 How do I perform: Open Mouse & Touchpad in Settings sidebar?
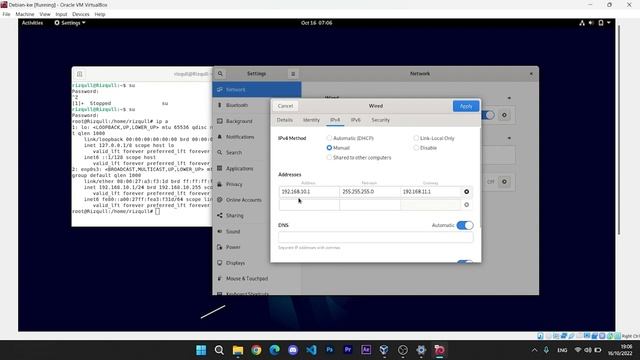(x=257, y=279)
